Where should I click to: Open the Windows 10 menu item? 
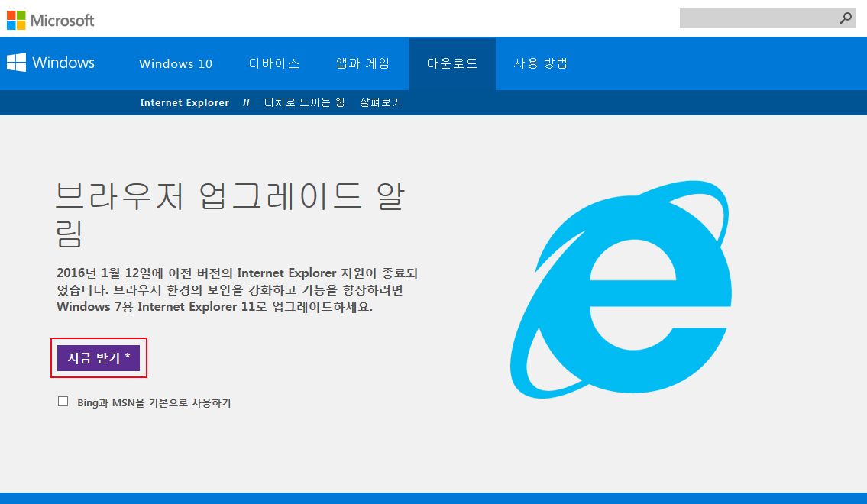(176, 63)
